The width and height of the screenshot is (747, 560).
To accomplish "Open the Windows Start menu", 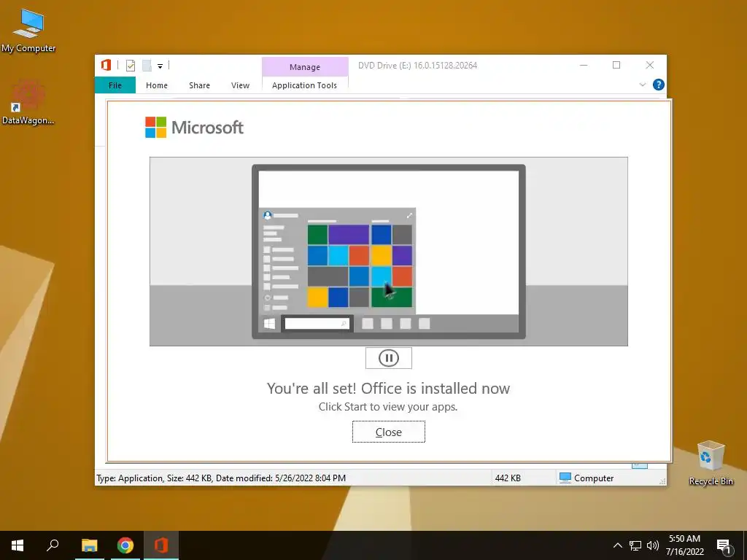I will click(18, 545).
